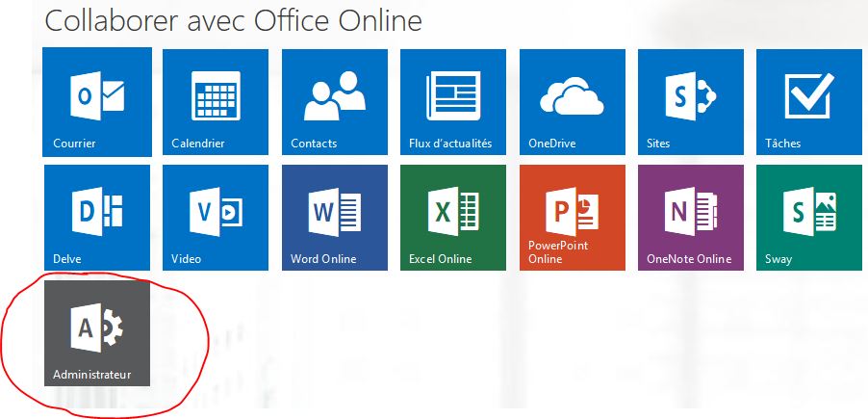Image resolution: width=868 pixels, height=419 pixels.
Task: Click the 'OneDrive' text label
Action: 552,144
